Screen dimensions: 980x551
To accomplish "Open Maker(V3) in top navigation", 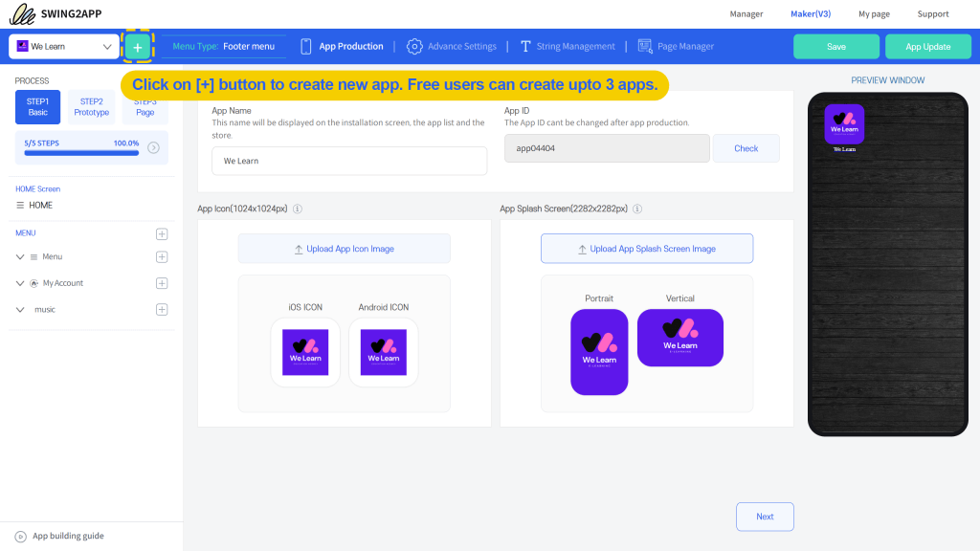I will (811, 13).
